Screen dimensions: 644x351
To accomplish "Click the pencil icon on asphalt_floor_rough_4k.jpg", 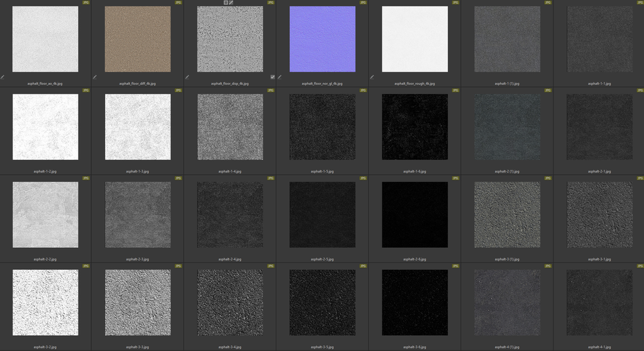I will tap(372, 77).
